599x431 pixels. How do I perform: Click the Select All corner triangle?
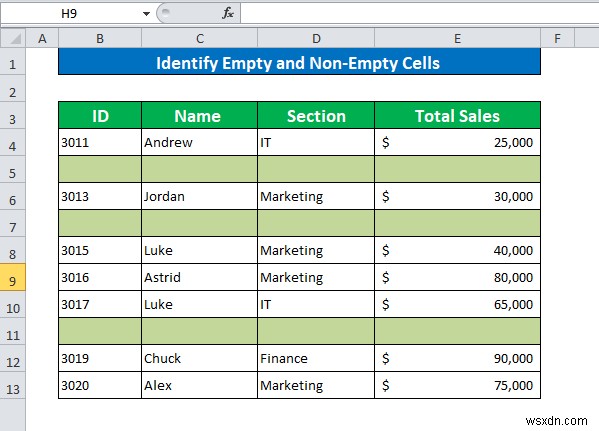click(13, 39)
